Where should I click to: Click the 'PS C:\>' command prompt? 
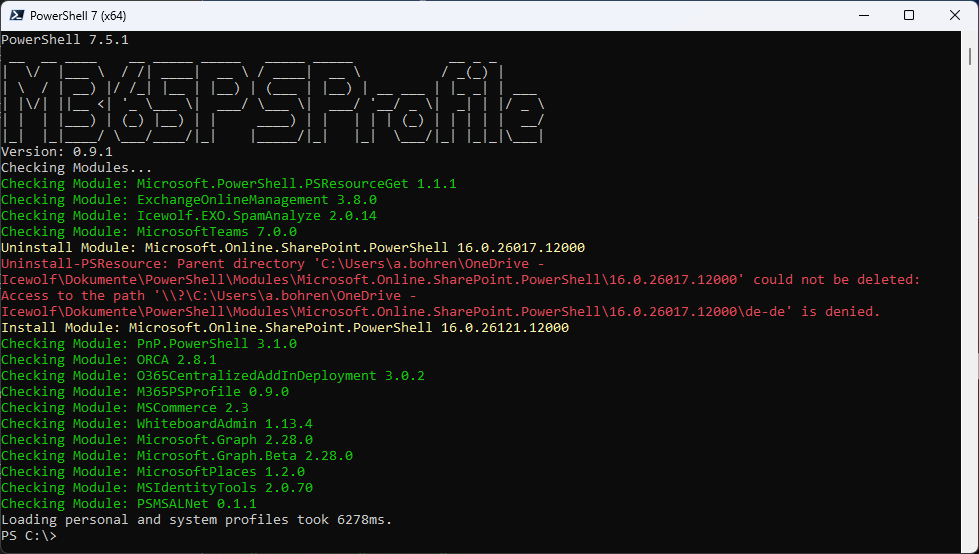coord(29,536)
